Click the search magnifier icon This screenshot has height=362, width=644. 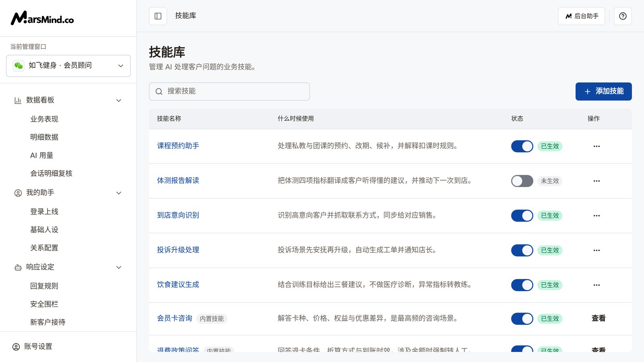(x=159, y=92)
